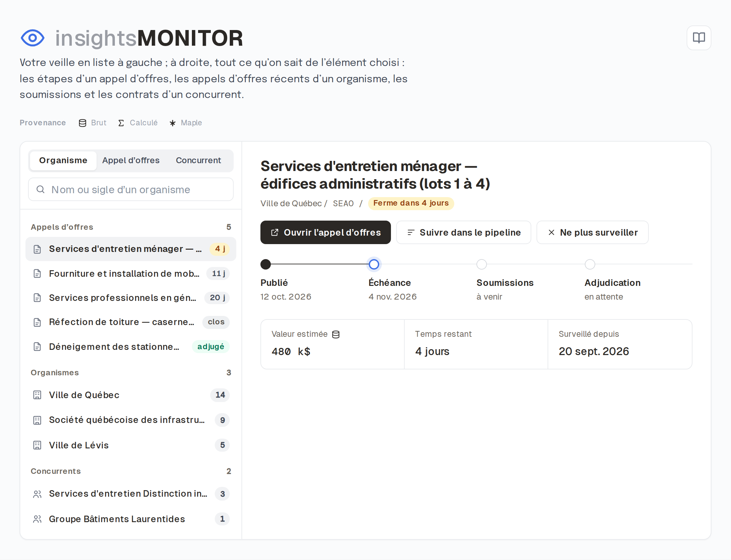This screenshot has width=731, height=560.
Task: Select Fourniture et installation de mob… row
Action: pyautogui.click(x=131, y=274)
